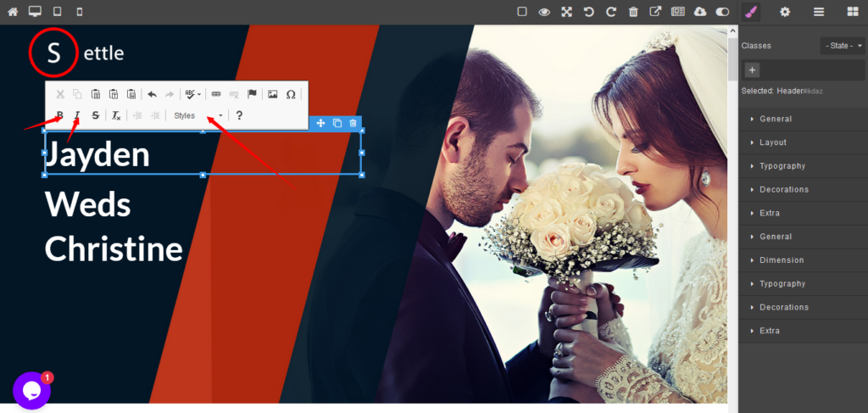Open the Styles dropdown in text toolbar
This screenshot has width=868, height=413.
(198, 115)
